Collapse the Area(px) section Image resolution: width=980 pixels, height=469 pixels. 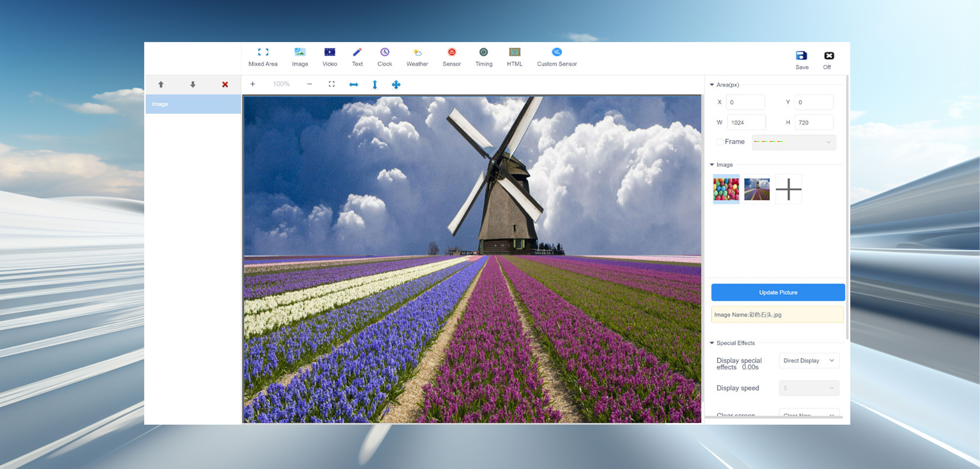(x=712, y=85)
